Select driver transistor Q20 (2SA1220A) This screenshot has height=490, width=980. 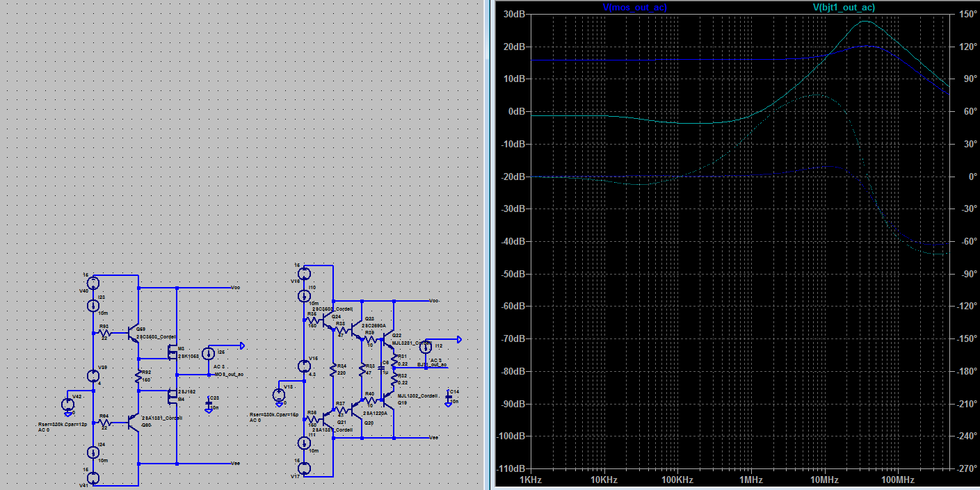[356, 409]
